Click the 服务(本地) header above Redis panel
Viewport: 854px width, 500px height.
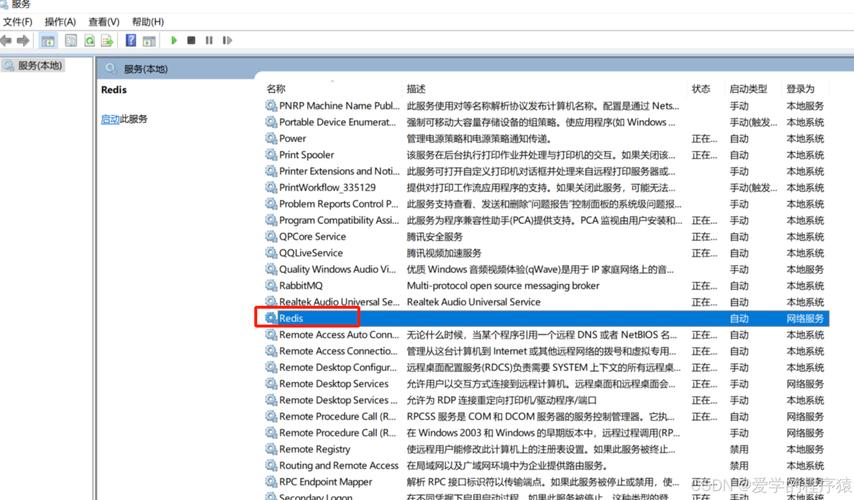click(145, 69)
